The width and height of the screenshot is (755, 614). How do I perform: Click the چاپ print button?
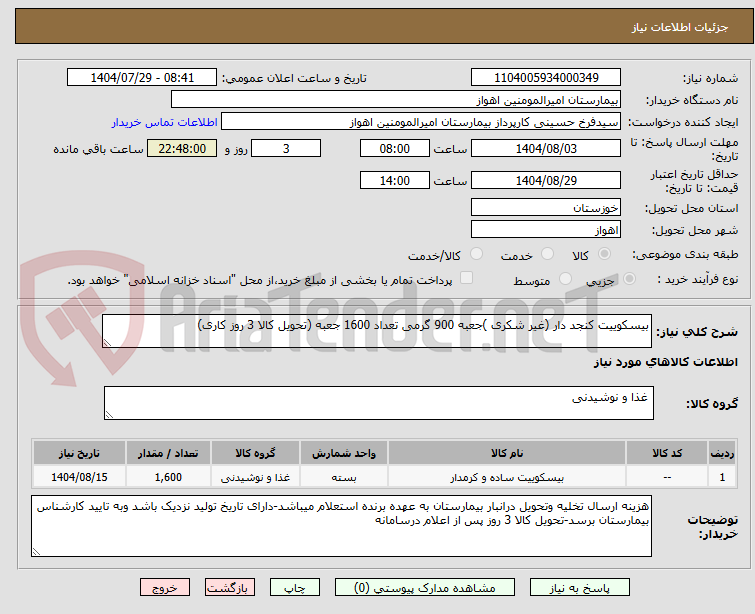(294, 588)
